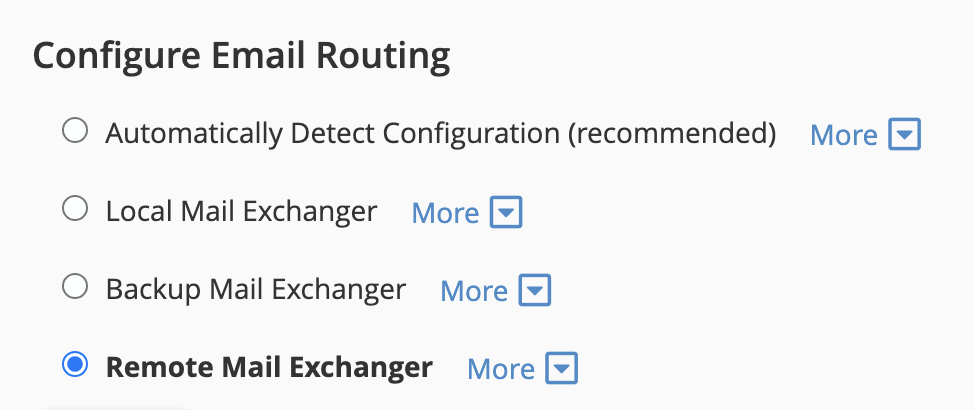
Task: Show More details for Automatically Detect Configuration
Action: click(843, 135)
